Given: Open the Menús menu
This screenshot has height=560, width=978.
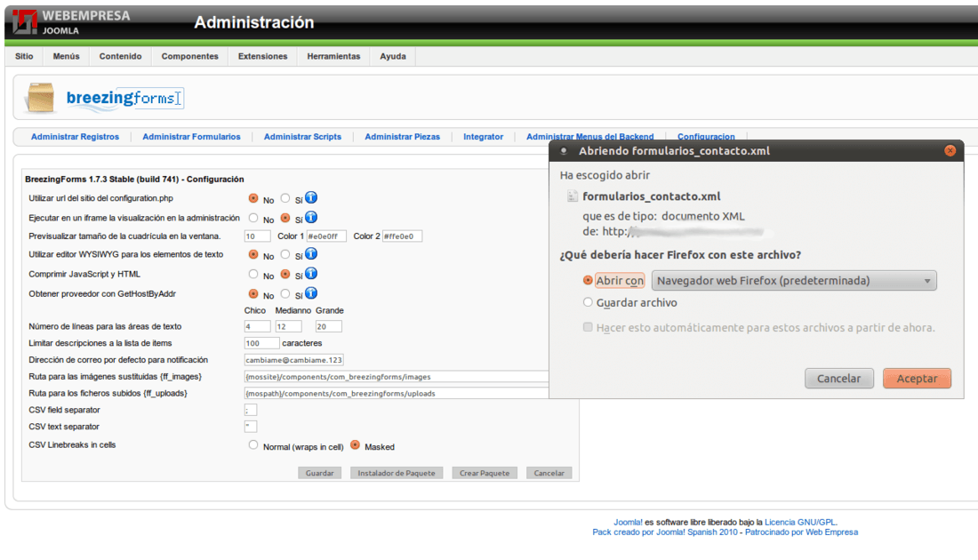Looking at the screenshot, I should coord(66,56).
